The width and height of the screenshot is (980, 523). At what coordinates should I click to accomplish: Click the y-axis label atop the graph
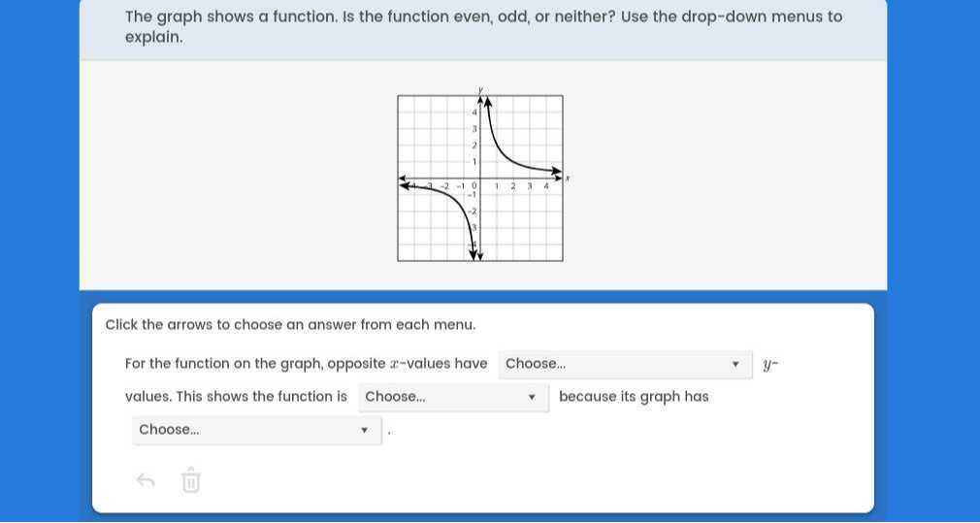pos(479,90)
